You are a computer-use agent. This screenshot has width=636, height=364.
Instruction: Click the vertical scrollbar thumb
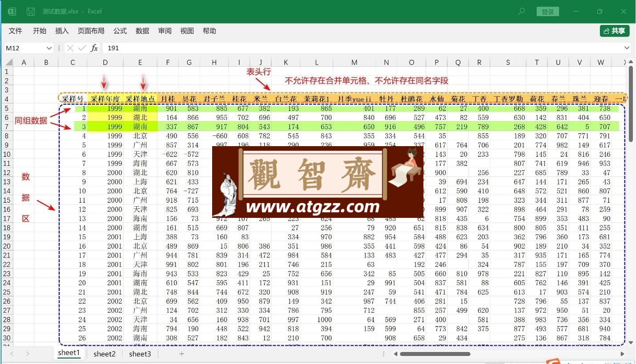pyautogui.click(x=631, y=104)
